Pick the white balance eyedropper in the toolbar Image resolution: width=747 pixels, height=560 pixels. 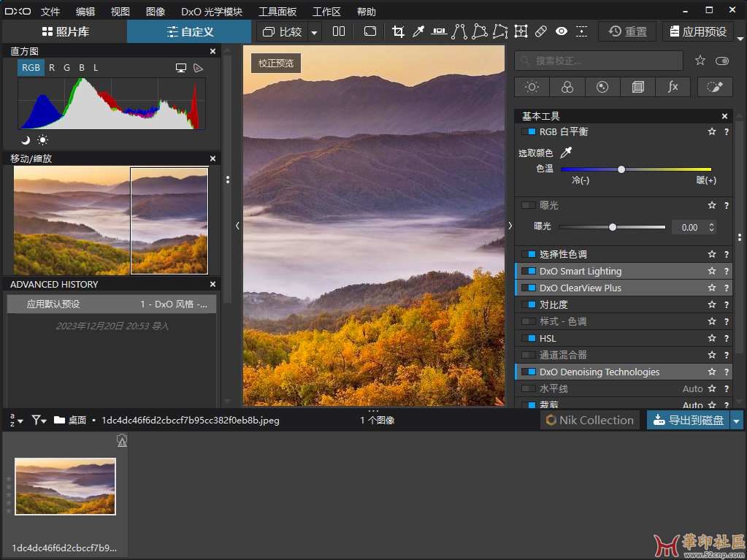tap(418, 31)
